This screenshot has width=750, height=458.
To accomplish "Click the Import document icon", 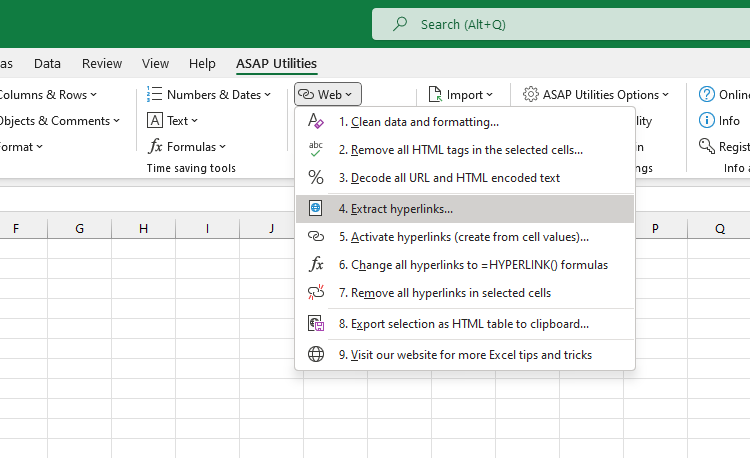I will tap(435, 94).
